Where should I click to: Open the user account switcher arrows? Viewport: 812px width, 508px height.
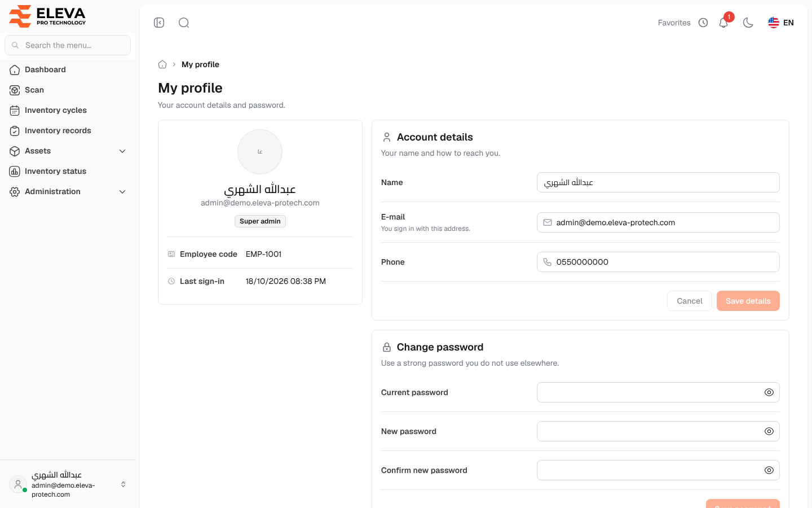[x=123, y=484]
